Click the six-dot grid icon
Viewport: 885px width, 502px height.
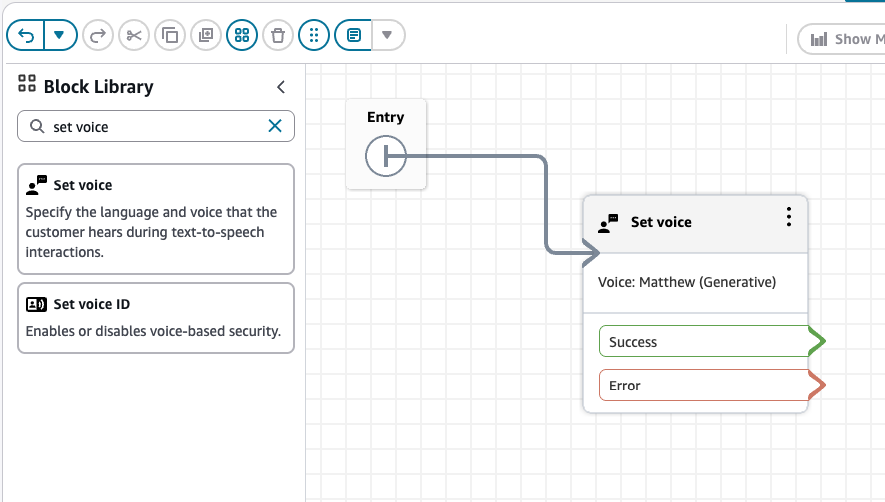pos(314,36)
